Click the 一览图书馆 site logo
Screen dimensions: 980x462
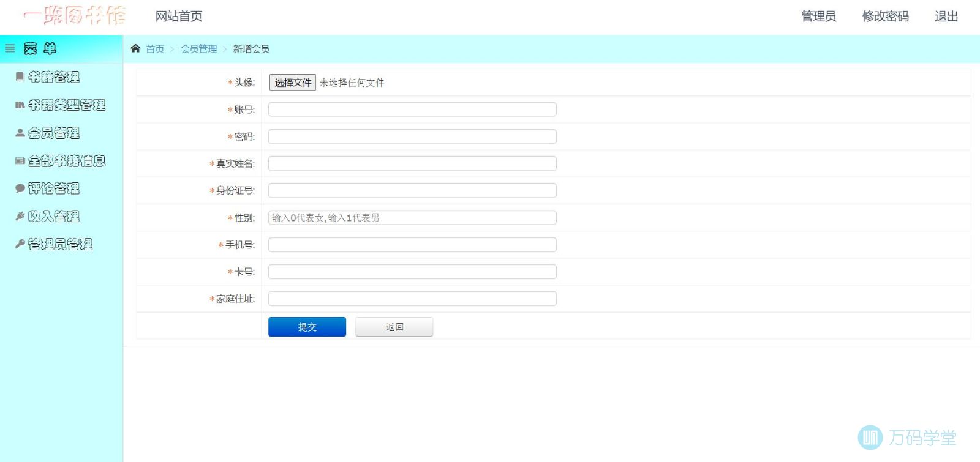point(74,15)
